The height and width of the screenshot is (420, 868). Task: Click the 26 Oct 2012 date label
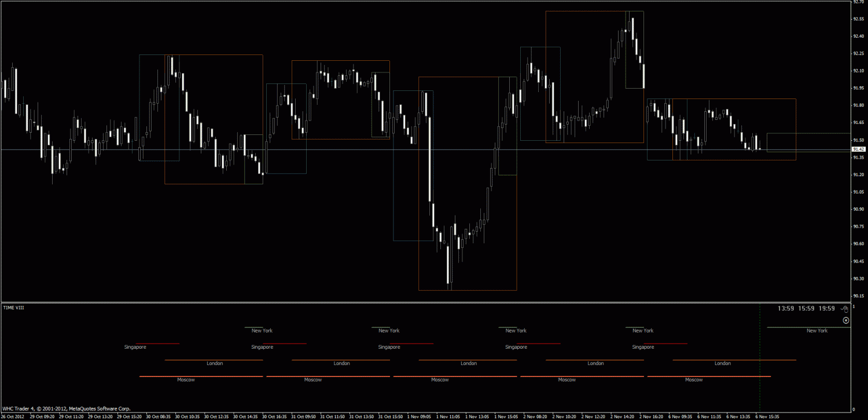(13, 417)
